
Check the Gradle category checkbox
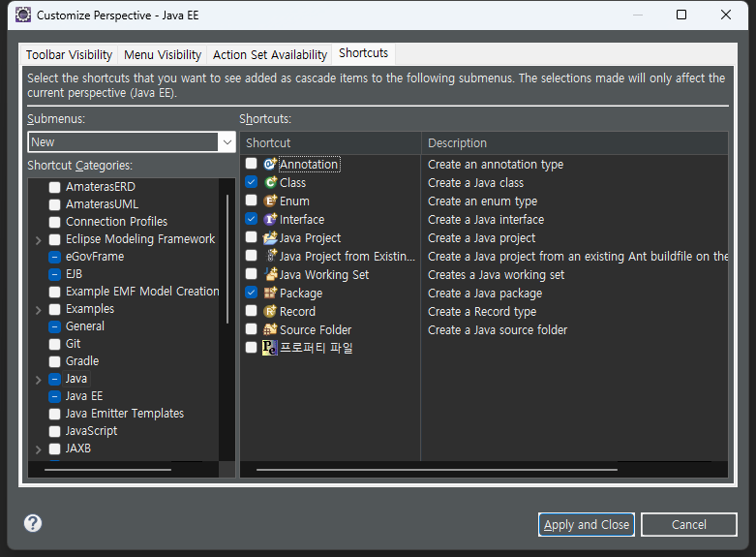(x=55, y=361)
